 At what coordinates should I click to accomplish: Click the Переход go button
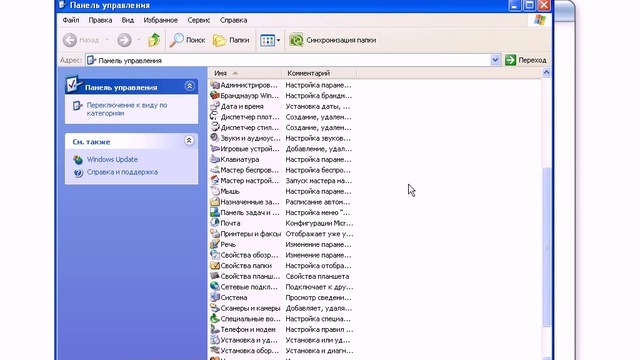click(526, 60)
